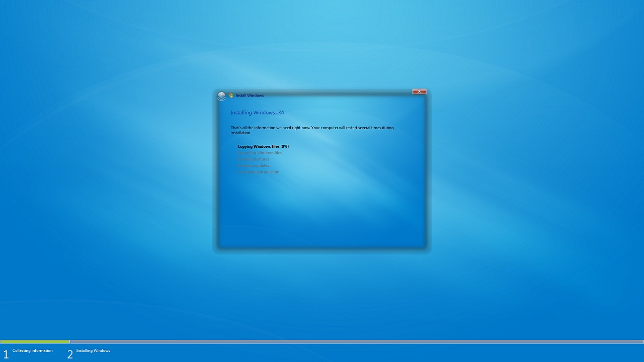The width and height of the screenshot is (644, 362).
Task: Select the "Expanding Windows files" step
Action: [x=260, y=153]
